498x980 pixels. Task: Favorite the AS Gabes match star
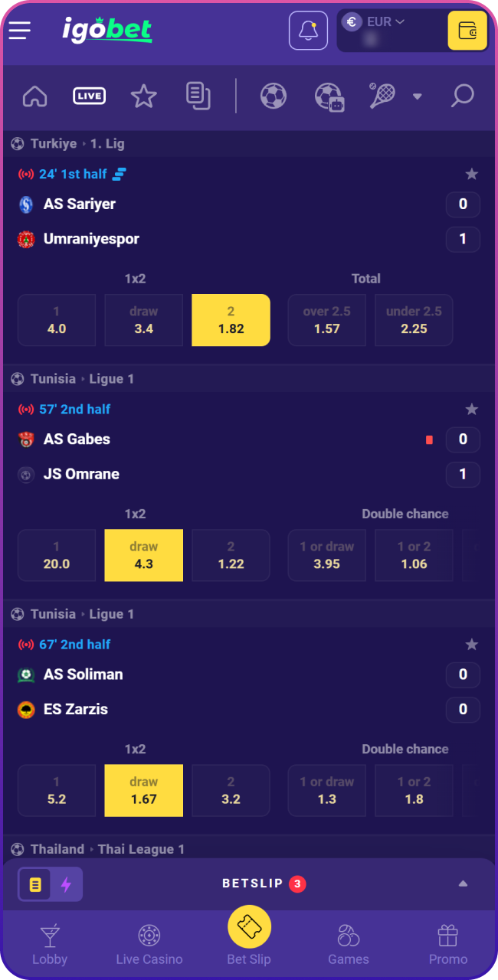(472, 410)
